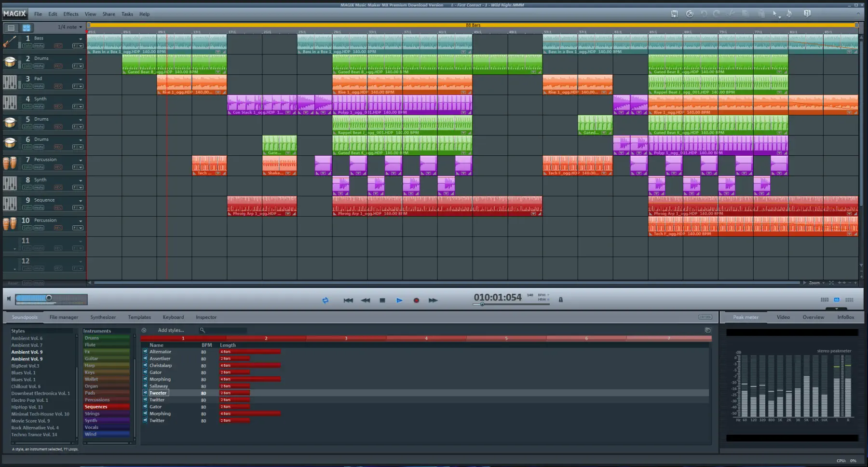This screenshot has width=868, height=467.
Task: Select the mouse pointer mode tool
Action: pyautogui.click(x=775, y=14)
